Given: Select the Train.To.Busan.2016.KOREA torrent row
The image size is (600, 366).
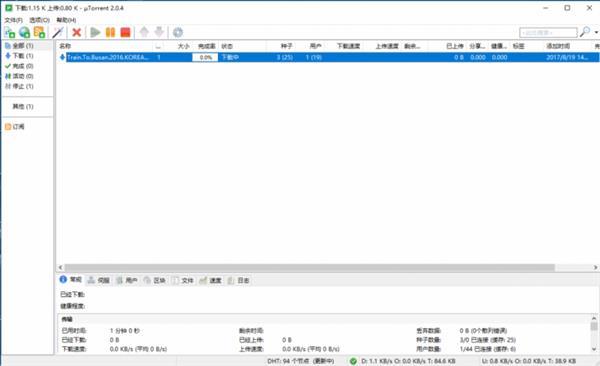Looking at the screenshot, I should tap(328, 57).
